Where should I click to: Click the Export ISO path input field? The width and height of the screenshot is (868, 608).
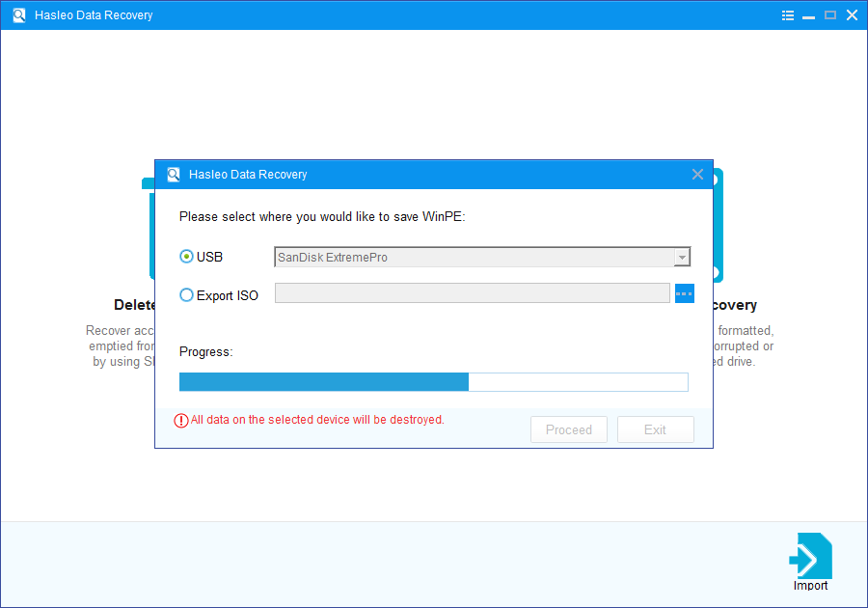(473, 293)
